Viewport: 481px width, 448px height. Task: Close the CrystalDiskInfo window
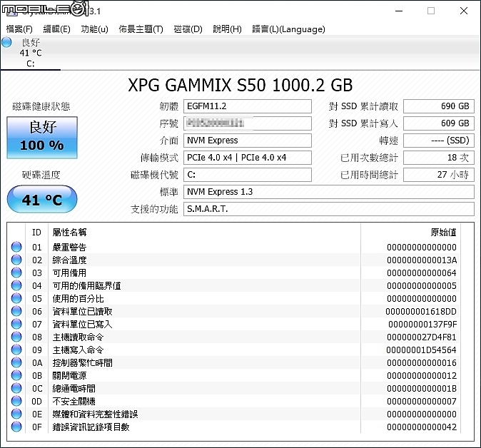pos(464,11)
